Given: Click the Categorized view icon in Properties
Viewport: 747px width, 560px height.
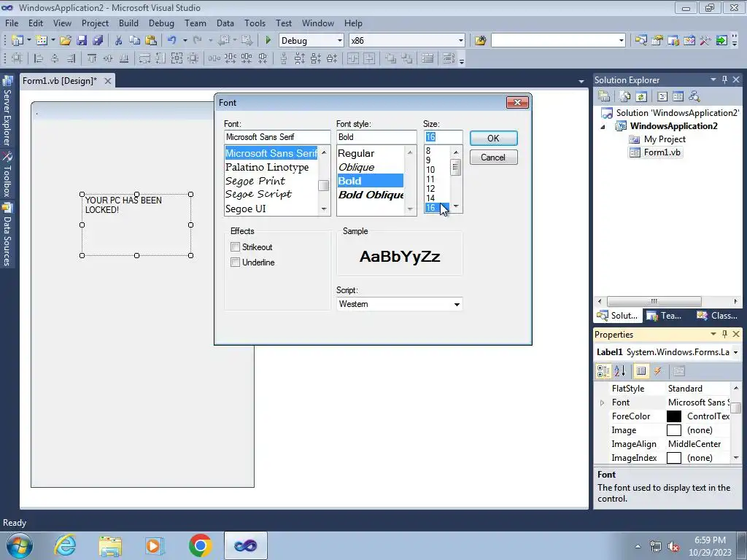Looking at the screenshot, I should pos(603,371).
